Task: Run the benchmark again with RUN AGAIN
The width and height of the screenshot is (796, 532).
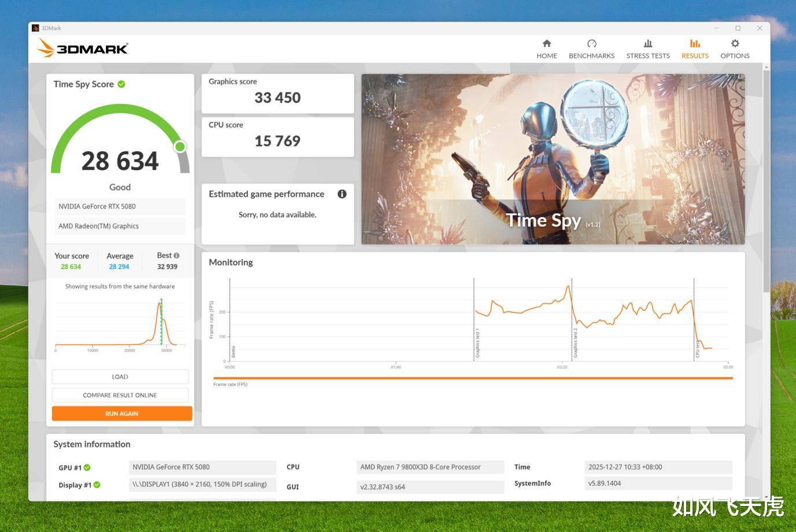Action: (122, 414)
